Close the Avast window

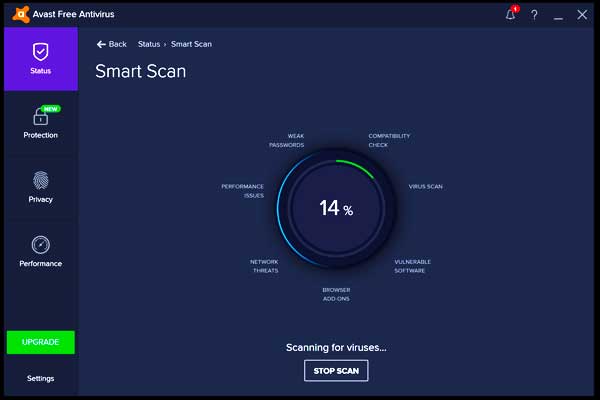point(582,15)
